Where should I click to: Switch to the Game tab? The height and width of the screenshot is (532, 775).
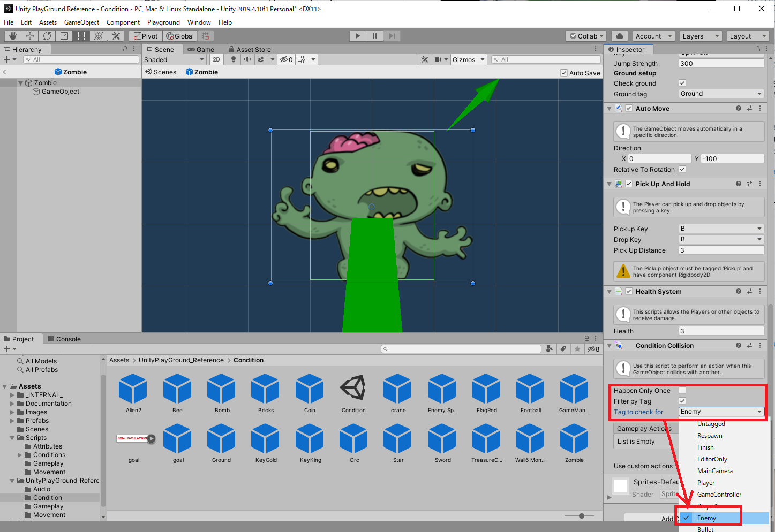pyautogui.click(x=201, y=49)
